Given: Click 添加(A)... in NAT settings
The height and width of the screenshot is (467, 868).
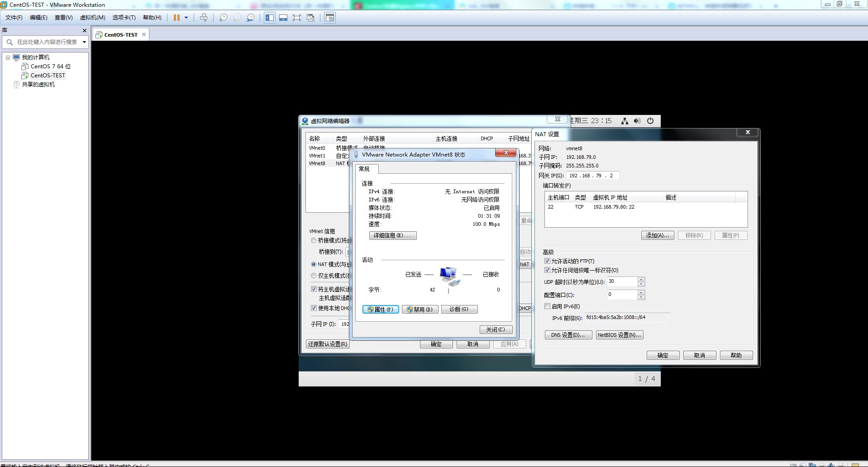Looking at the screenshot, I should coord(658,235).
